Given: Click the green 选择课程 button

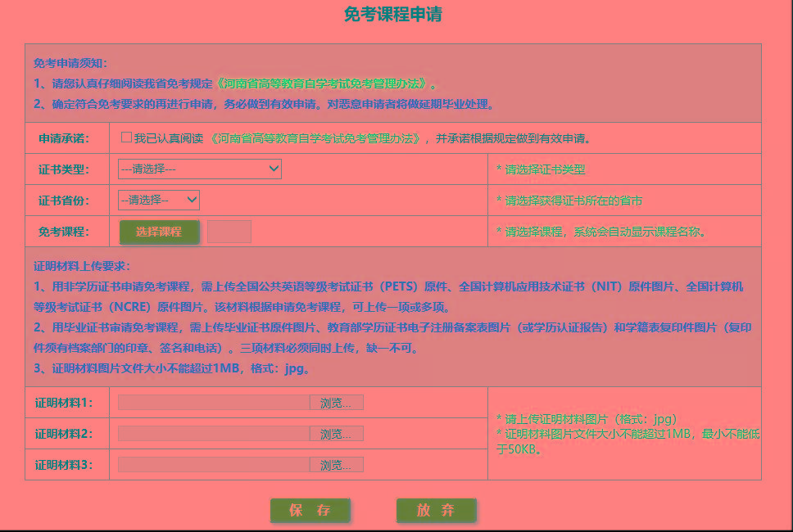Looking at the screenshot, I should (x=159, y=232).
